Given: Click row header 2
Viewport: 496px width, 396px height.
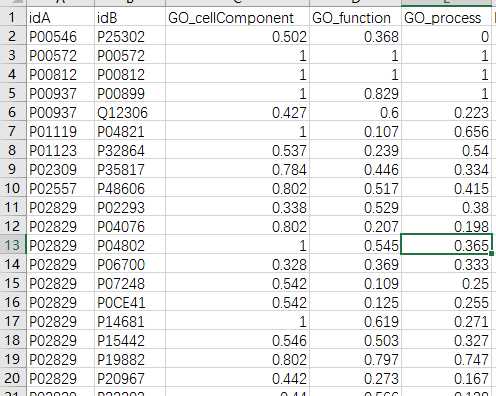Looking at the screenshot, I should pyautogui.click(x=13, y=36).
